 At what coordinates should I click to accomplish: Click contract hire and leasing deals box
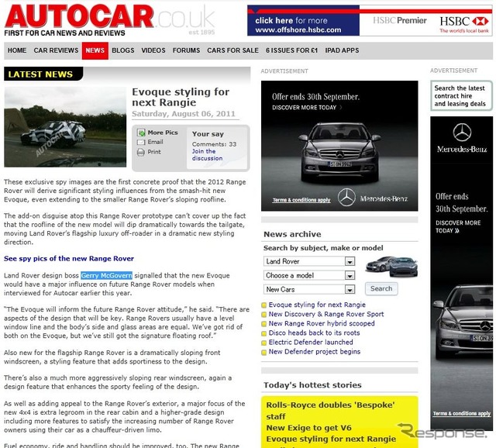[461, 96]
